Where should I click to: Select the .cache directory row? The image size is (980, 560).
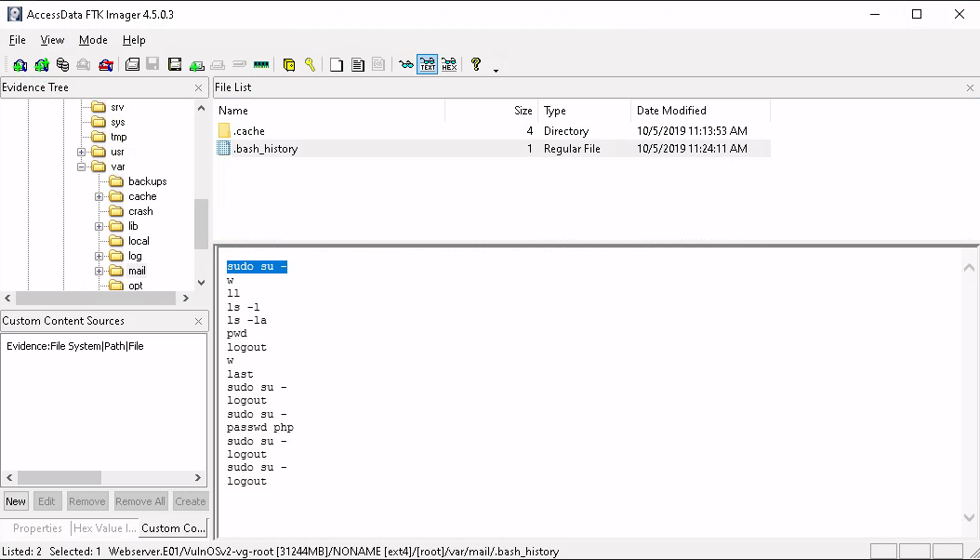[494, 131]
